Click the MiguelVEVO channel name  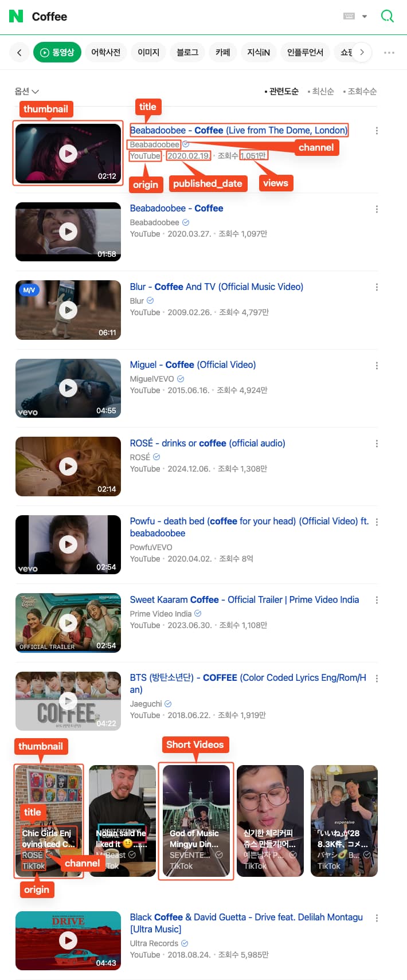[x=152, y=379]
